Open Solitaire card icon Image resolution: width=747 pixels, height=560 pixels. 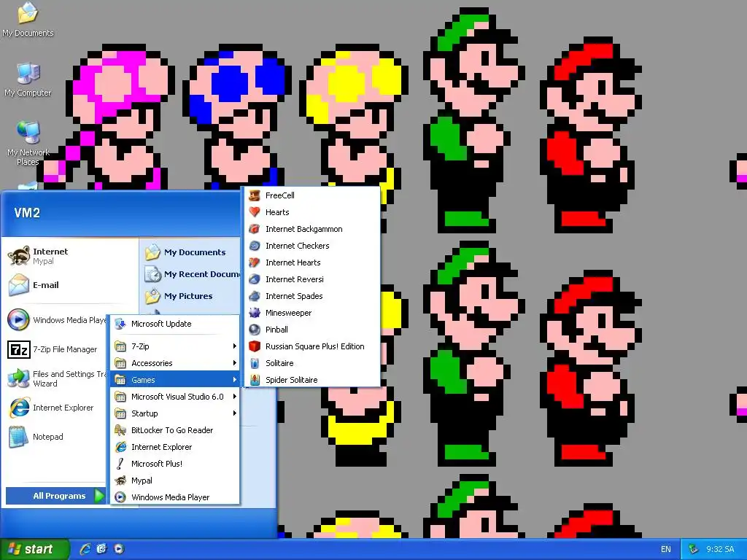coord(255,363)
